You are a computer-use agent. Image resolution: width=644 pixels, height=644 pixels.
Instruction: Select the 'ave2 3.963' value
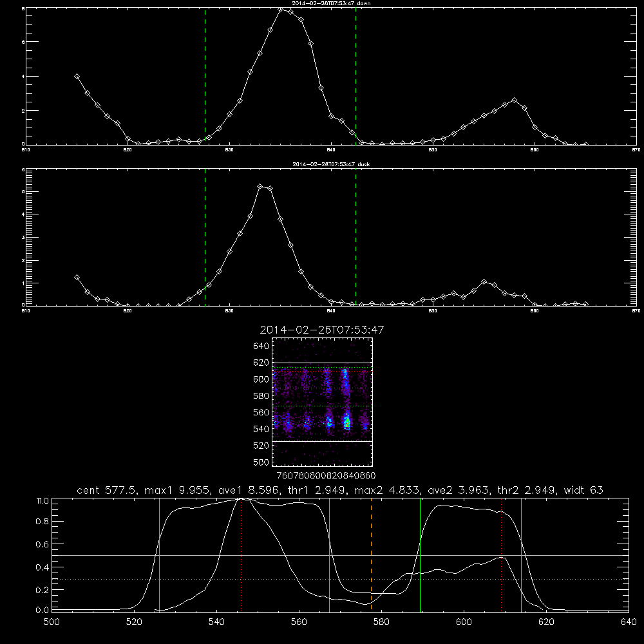click(458, 490)
